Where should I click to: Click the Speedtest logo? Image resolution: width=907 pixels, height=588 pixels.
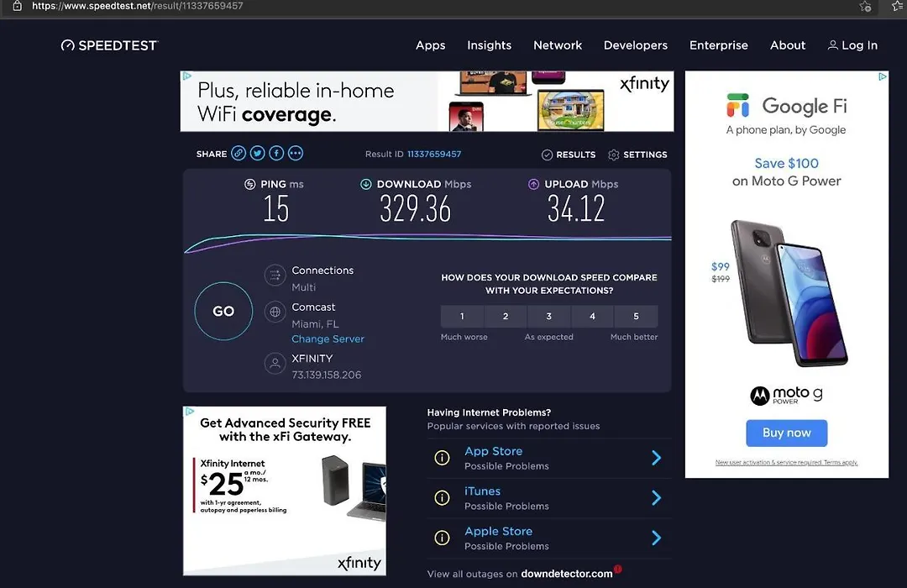109,45
